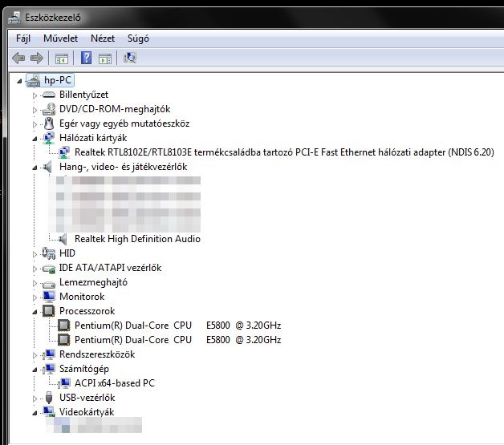504x445 pixels.
Task: Click the Monitorok monitor icon
Action: [x=49, y=297]
